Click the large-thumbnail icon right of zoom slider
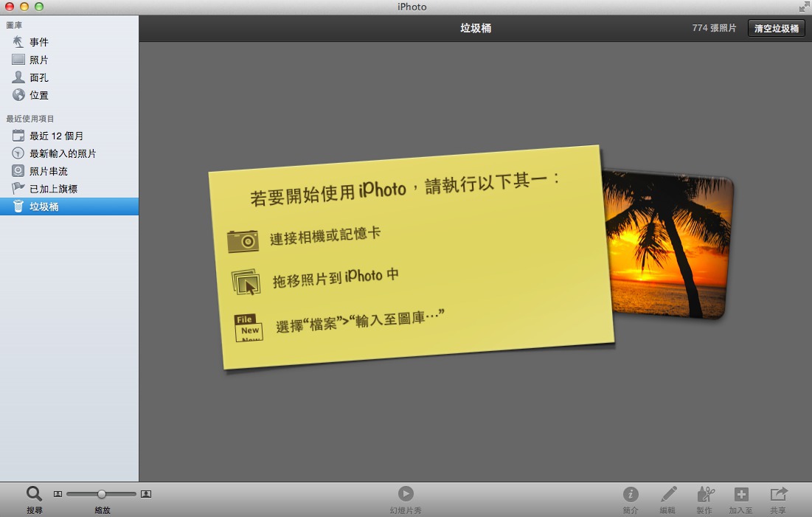 pyautogui.click(x=146, y=494)
